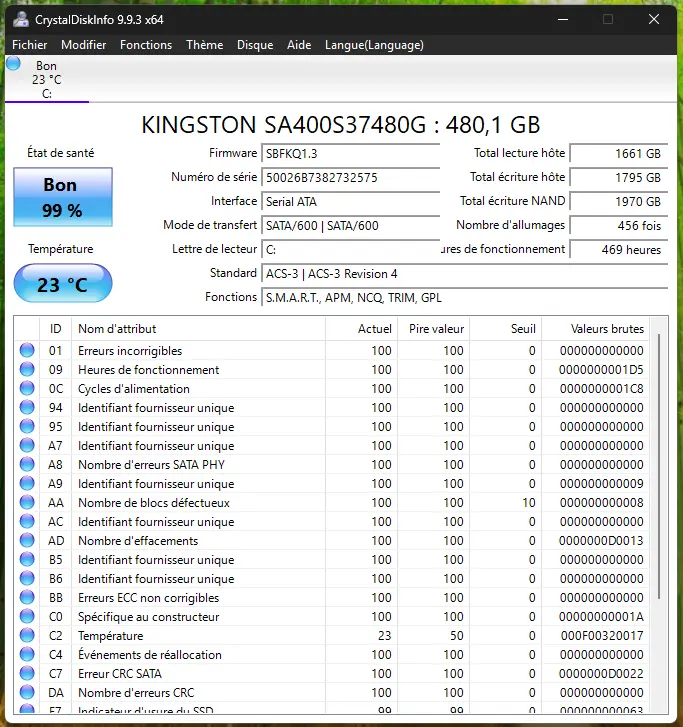Click the Numéro de série field
683x727 pixels.
pyautogui.click(x=351, y=178)
